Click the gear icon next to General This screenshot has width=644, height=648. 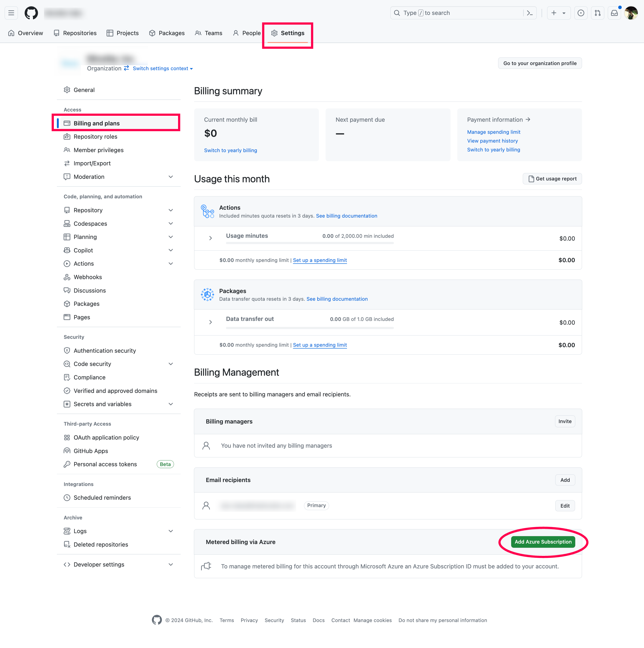coord(67,90)
